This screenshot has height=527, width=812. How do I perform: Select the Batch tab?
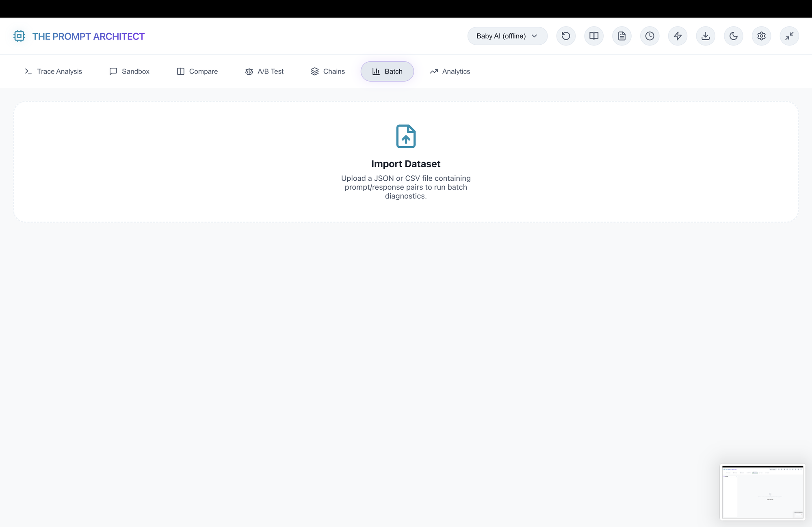[x=387, y=71]
